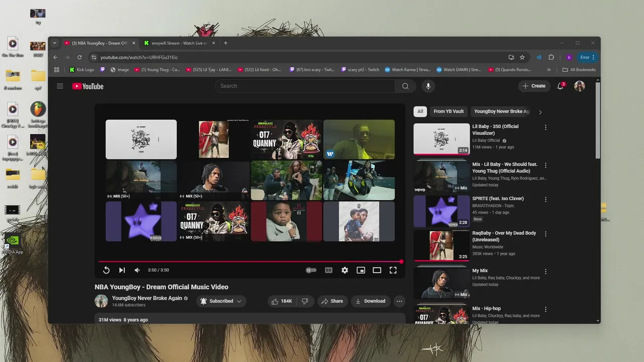This screenshot has height=362, width=644.
Task: Open SPRITE (feat. Iso Clxver) title
Action: tap(498, 199)
